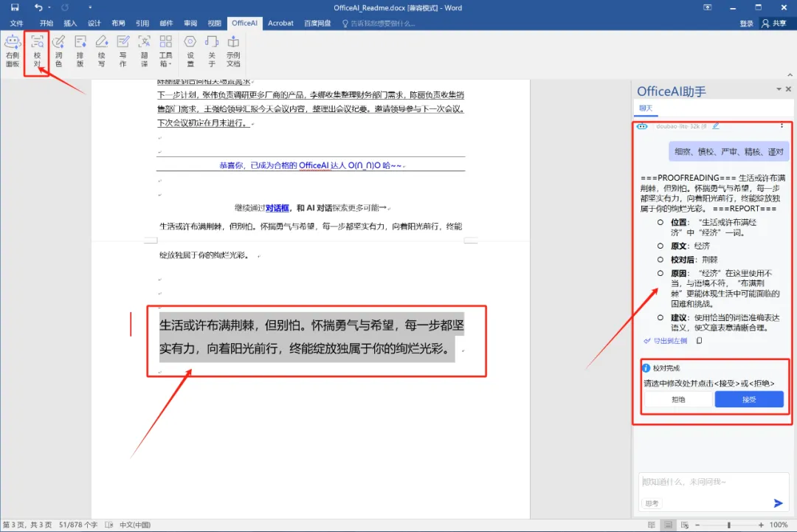The height and width of the screenshot is (532, 797).
Task: Switch to the 审阅 ribbon tab
Action: point(190,24)
